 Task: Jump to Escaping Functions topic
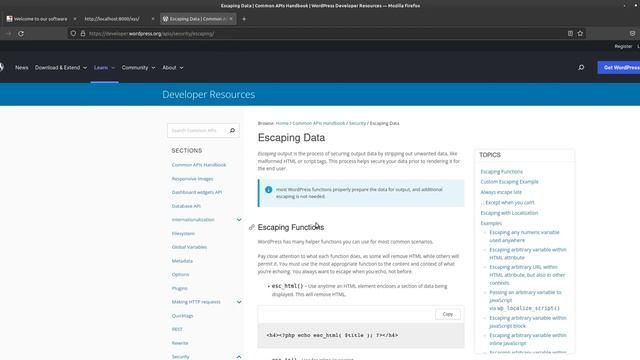coord(501,171)
